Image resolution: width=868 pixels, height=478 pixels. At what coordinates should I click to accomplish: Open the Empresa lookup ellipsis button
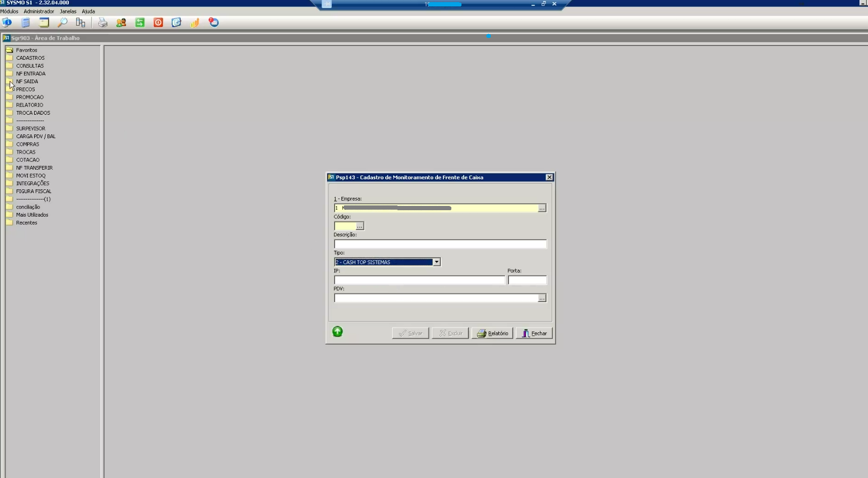coord(541,208)
